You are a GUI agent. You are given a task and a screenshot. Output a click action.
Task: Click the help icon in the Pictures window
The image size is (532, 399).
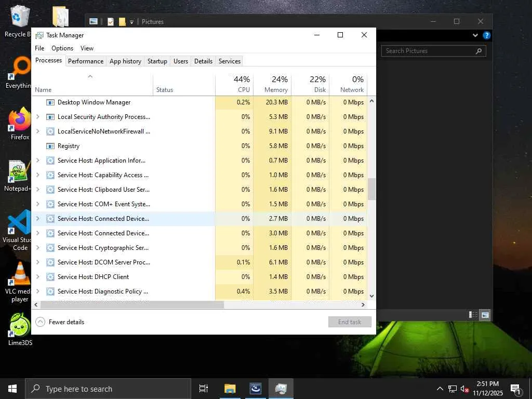486,35
